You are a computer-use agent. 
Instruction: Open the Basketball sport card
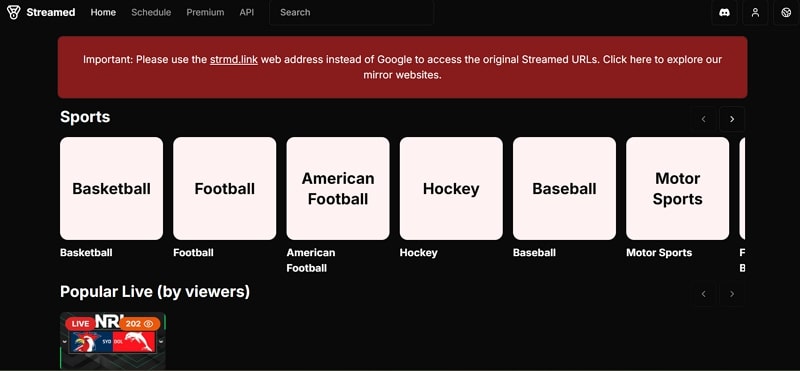pos(111,188)
